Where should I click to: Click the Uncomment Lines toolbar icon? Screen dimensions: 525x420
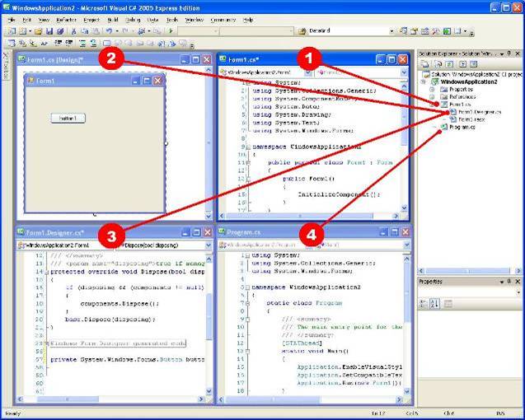tap(93, 43)
